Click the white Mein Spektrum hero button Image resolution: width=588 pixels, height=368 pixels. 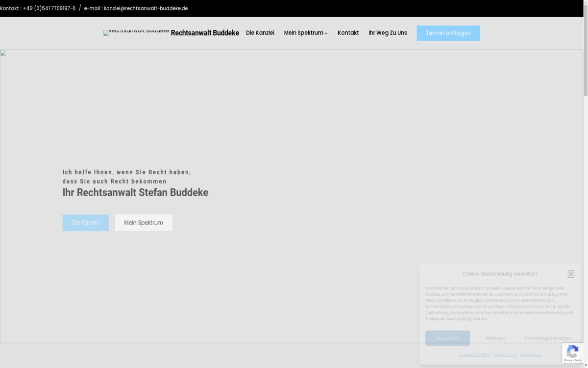coord(144,223)
